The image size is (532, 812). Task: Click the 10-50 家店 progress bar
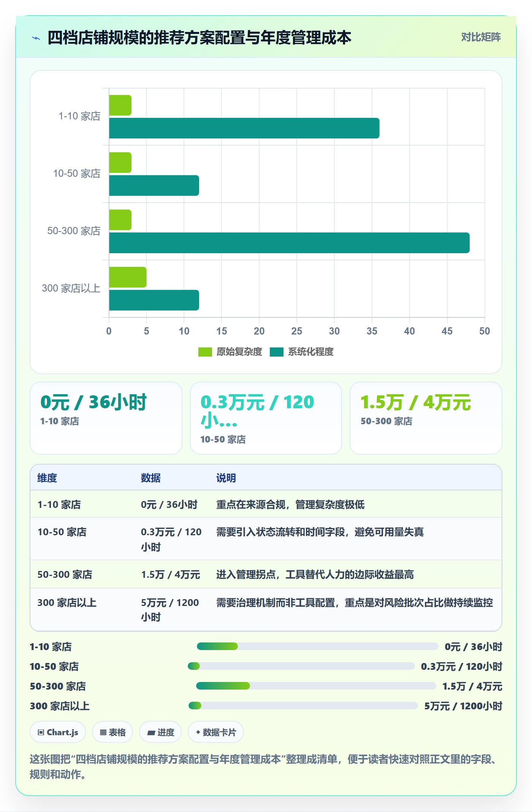301,666
